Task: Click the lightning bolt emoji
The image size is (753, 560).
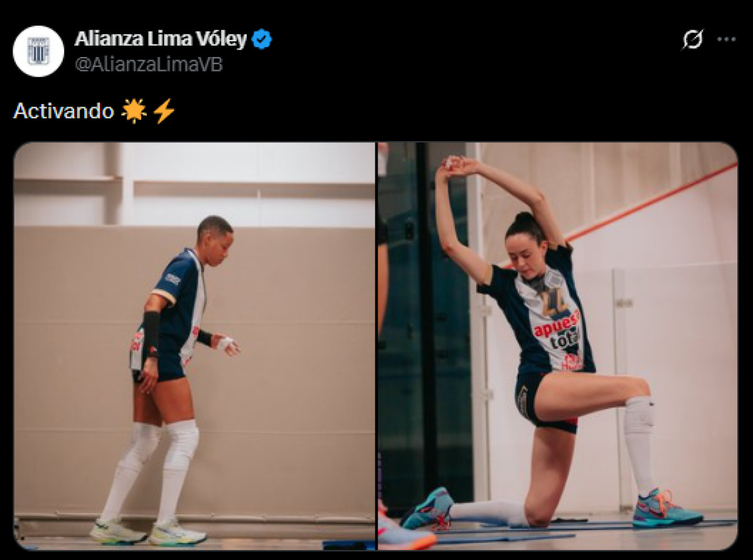Action: [164, 111]
